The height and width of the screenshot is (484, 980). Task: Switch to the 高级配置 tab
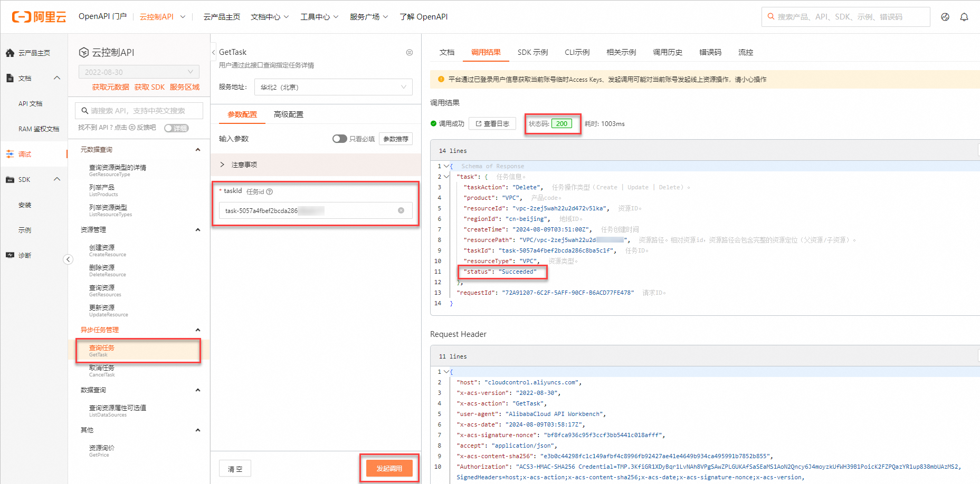(288, 114)
